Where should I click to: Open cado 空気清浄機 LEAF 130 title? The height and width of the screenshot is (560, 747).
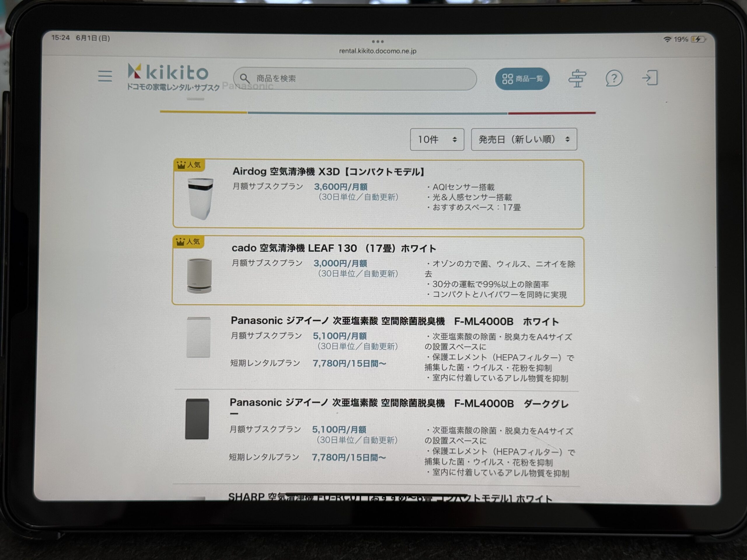[334, 248]
